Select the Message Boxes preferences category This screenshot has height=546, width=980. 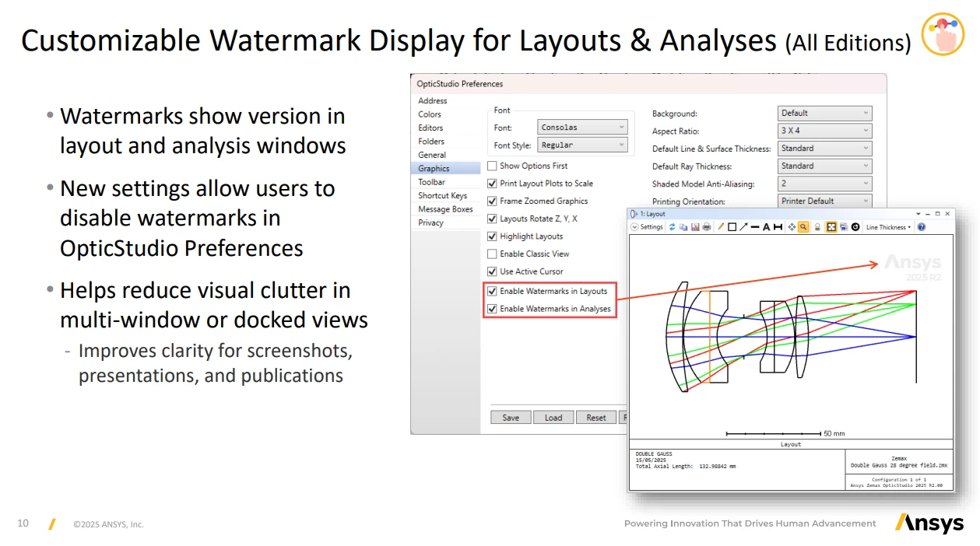click(x=445, y=209)
